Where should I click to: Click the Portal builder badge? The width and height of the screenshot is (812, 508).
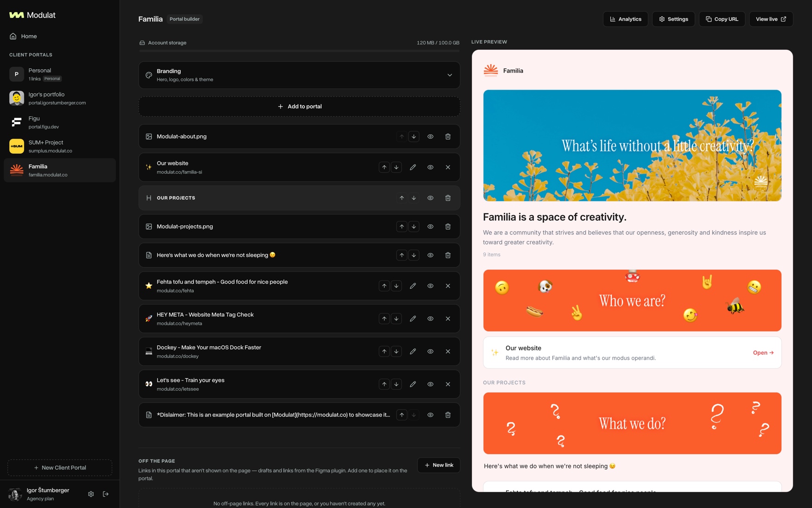tap(185, 19)
